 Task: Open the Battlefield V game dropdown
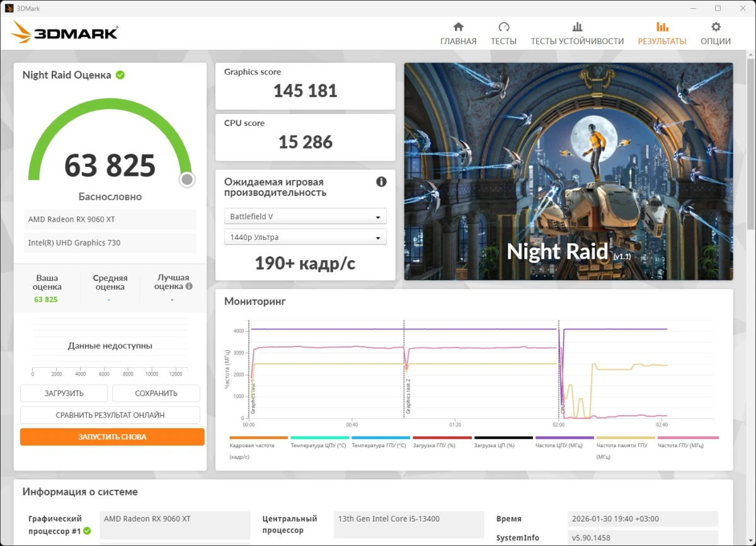pyautogui.click(x=305, y=217)
